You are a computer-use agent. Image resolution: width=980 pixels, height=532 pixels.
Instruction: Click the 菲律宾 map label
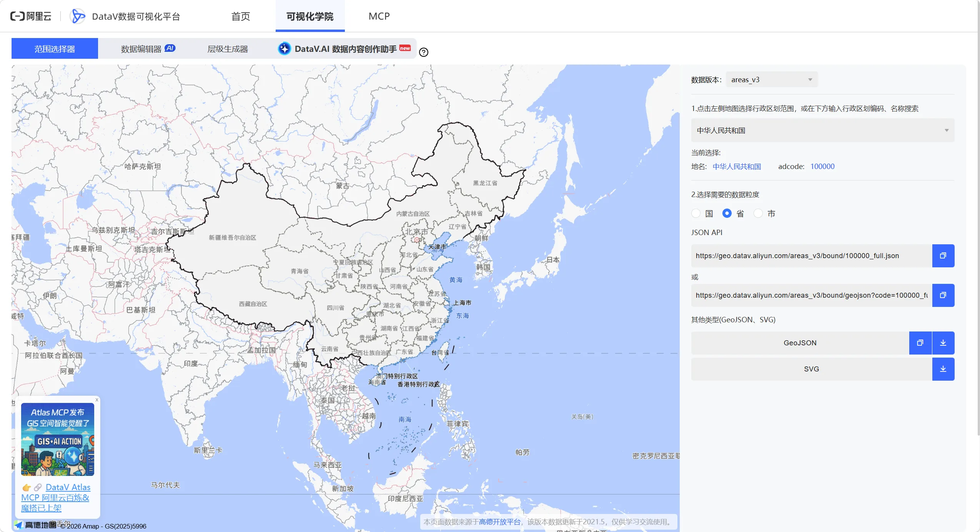tap(458, 424)
